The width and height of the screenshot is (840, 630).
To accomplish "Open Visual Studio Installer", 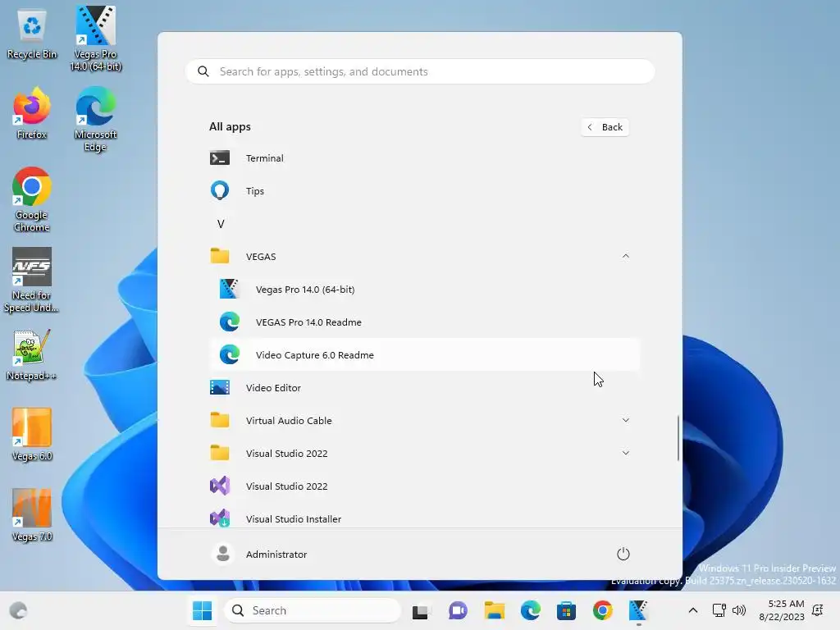I will tap(424, 518).
